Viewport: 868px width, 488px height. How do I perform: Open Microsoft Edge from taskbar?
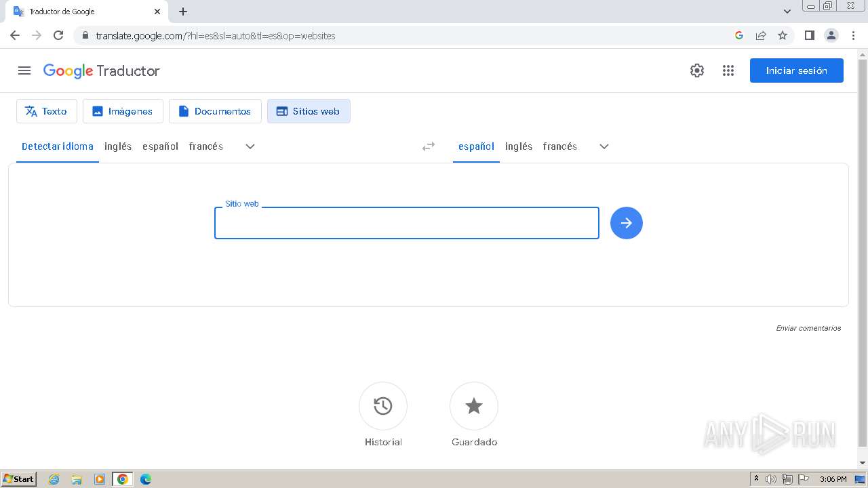point(146,479)
